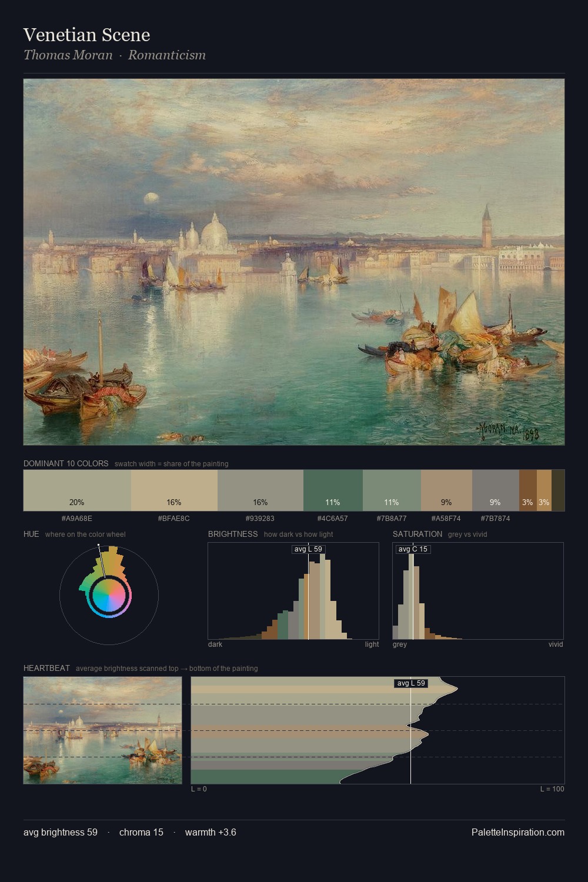Click "swatch width = share of the painting"

(172, 464)
